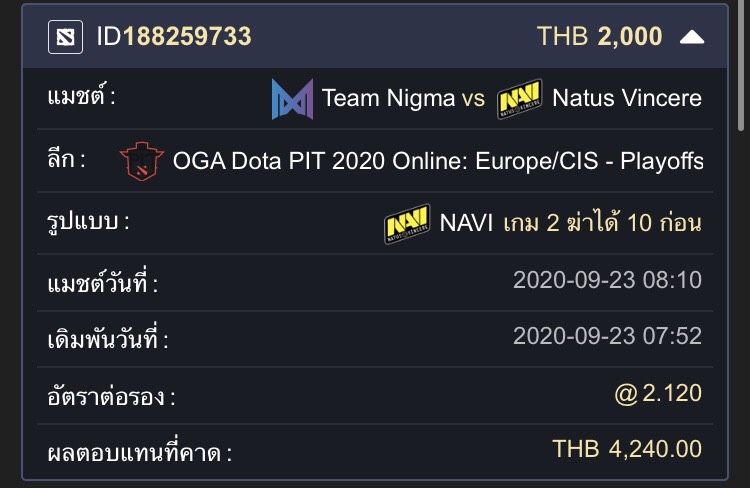Viewport: 750px width, 488px height.
Task: Click the Dota 2 game icon
Action: [x=66, y=37]
